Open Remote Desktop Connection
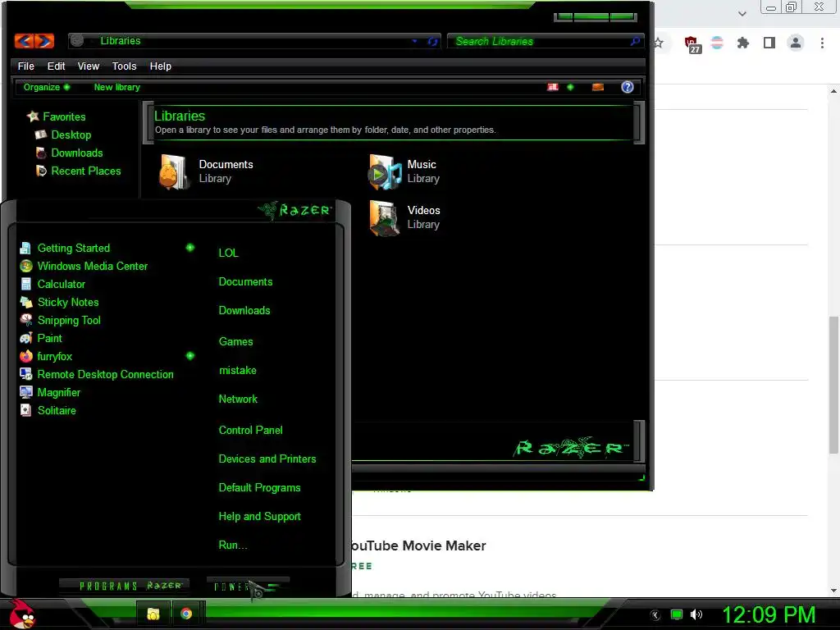The width and height of the screenshot is (840, 630). pos(97,374)
